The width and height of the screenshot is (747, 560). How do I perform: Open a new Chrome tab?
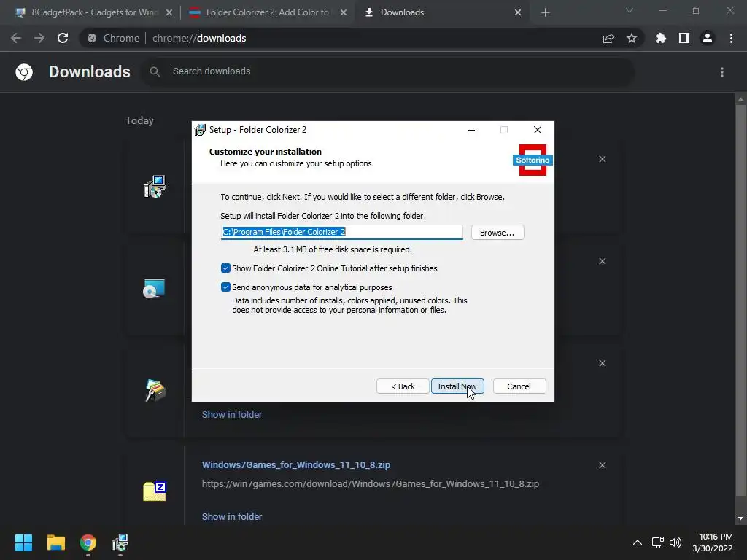click(x=546, y=12)
